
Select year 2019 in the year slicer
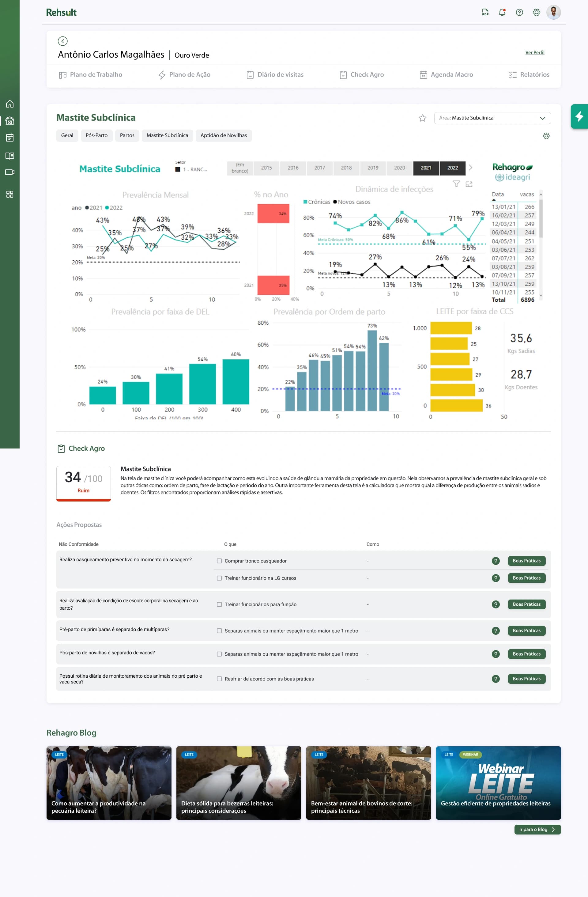[x=373, y=168]
